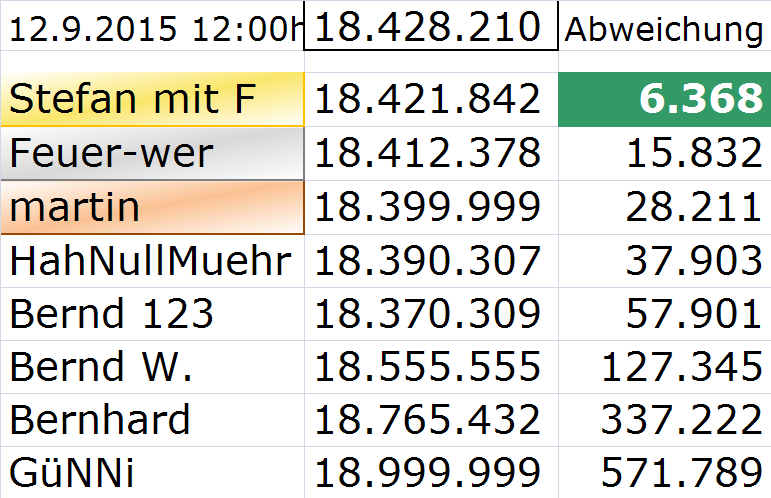Click Bernhard's guess 18.765.432
The width and height of the screenshot is (771, 498).
click(x=431, y=419)
